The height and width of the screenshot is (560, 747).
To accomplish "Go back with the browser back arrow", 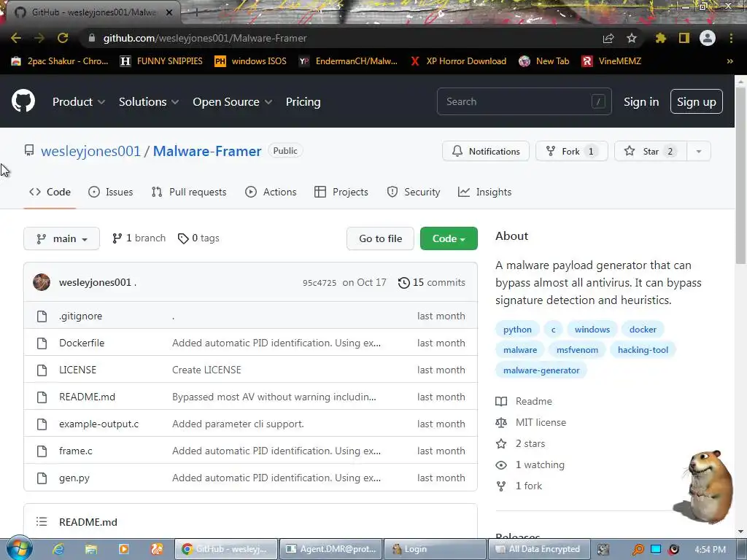I will tap(16, 38).
